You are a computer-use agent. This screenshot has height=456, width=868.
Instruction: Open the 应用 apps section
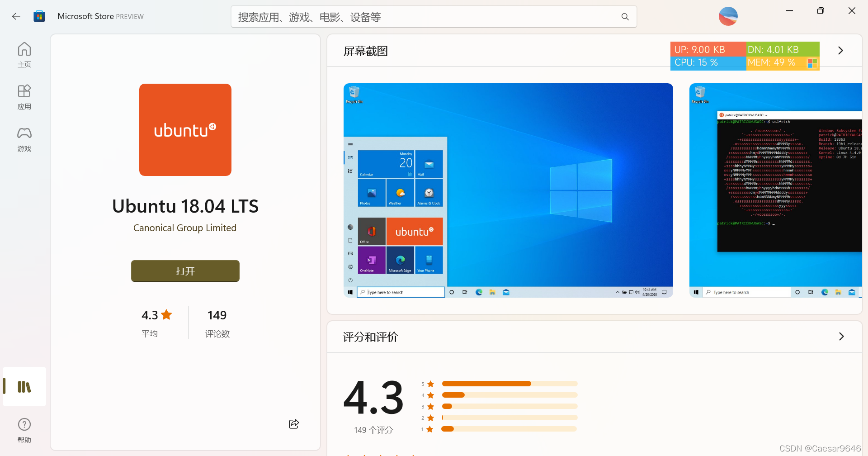point(24,96)
